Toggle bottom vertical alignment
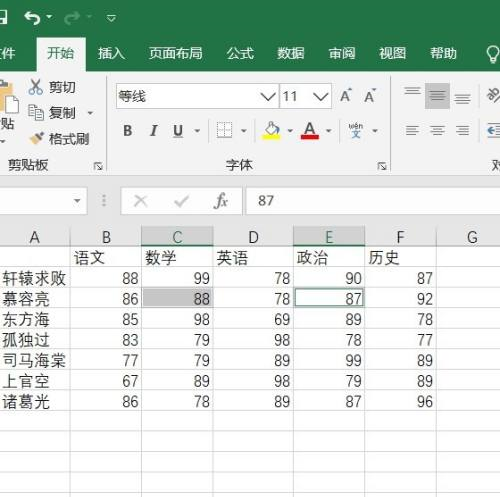500x497 pixels. [462, 99]
